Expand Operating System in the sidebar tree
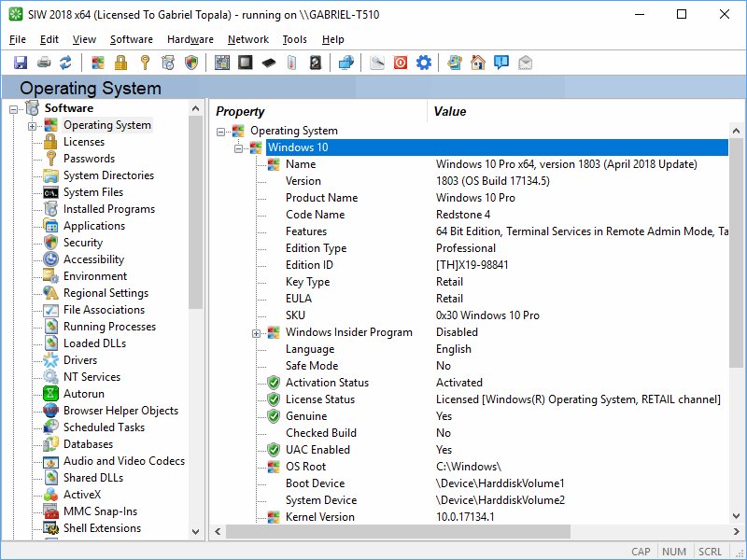This screenshot has width=747, height=560. coord(32,126)
